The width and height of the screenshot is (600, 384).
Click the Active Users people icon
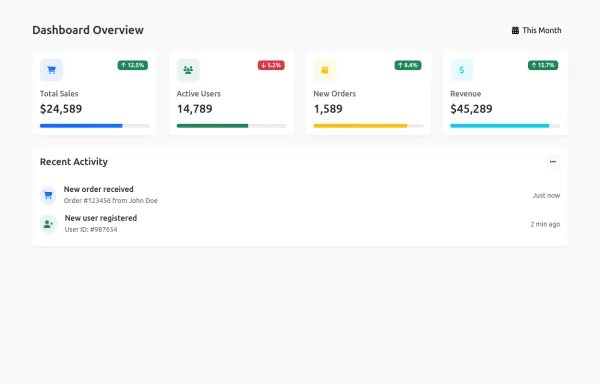pyautogui.click(x=188, y=70)
